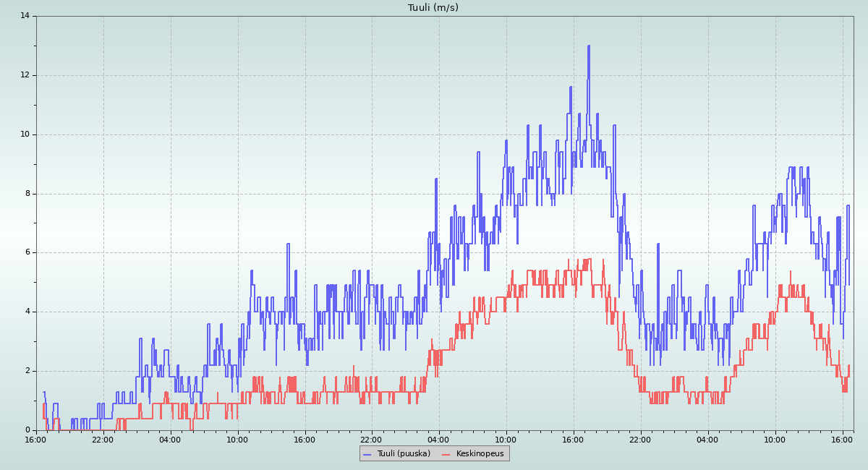
Task: Click the red legend line marker
Action: [x=446, y=454]
